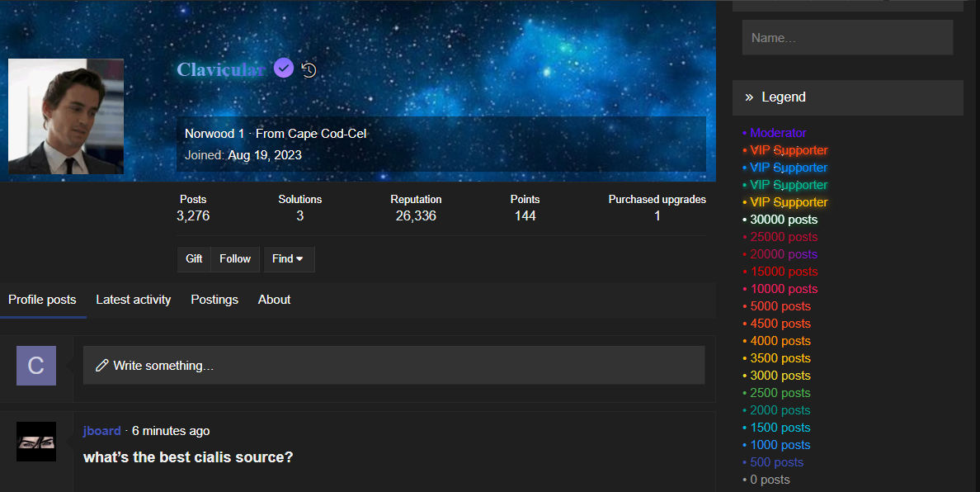
Task: Open the About tab
Action: [275, 300]
